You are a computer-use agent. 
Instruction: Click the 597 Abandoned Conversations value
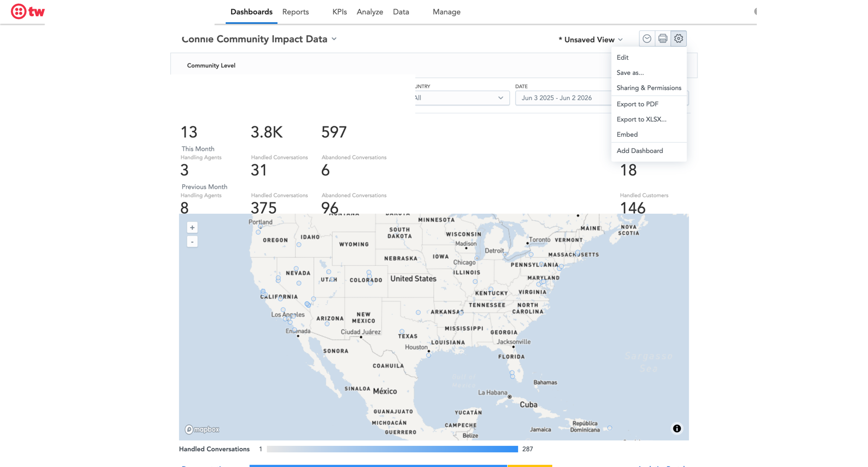[x=334, y=132]
